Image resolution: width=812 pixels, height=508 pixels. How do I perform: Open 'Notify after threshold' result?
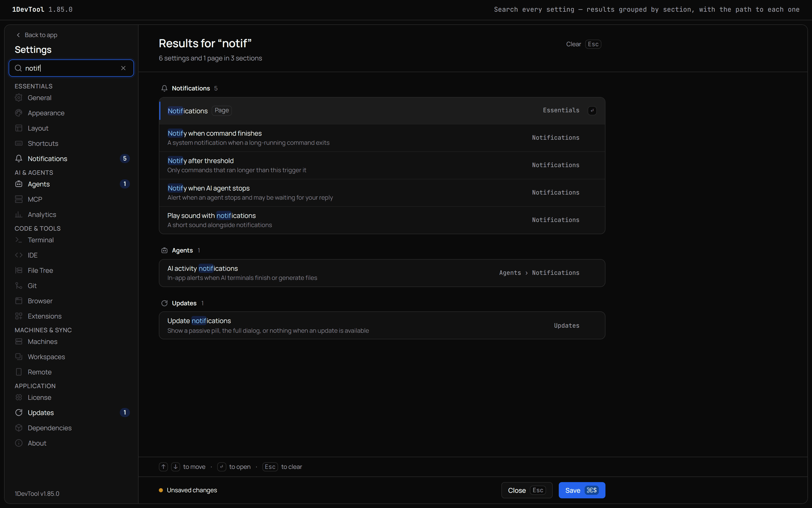tap(382, 165)
